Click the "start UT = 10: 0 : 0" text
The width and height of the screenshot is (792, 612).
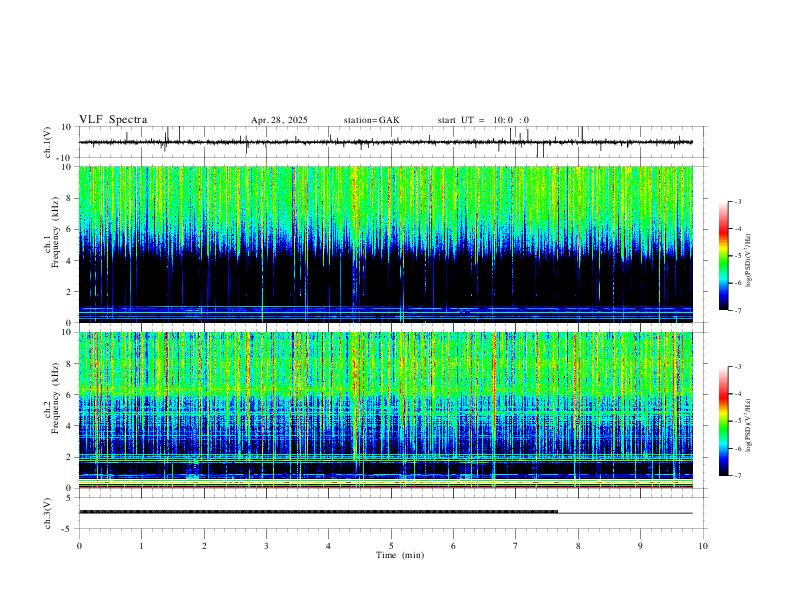pyautogui.click(x=483, y=120)
